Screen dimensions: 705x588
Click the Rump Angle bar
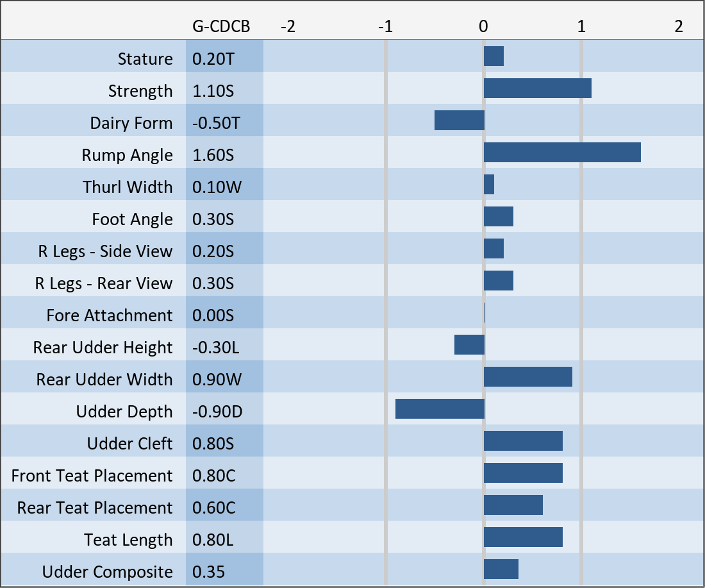(562, 153)
